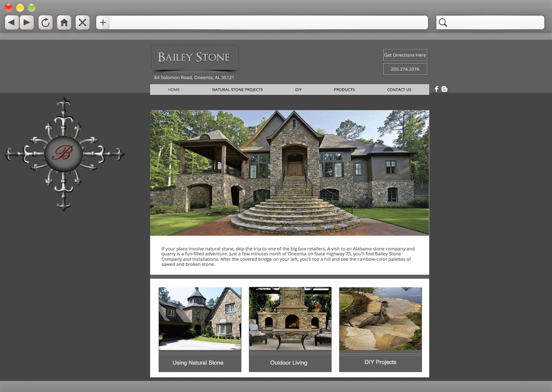Click Get Directions Here button
This screenshot has height=392, width=552.
point(405,55)
